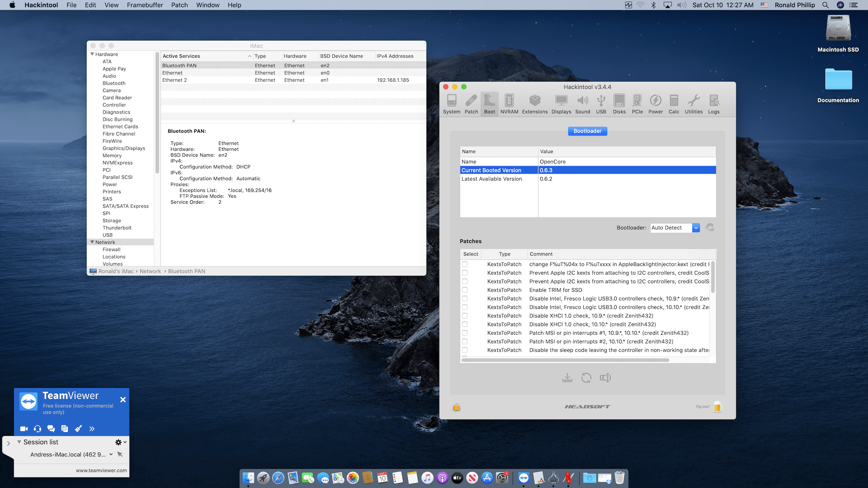Collapse the TeamViewer Session list
This screenshot has height=488, width=868.
coord(19,442)
